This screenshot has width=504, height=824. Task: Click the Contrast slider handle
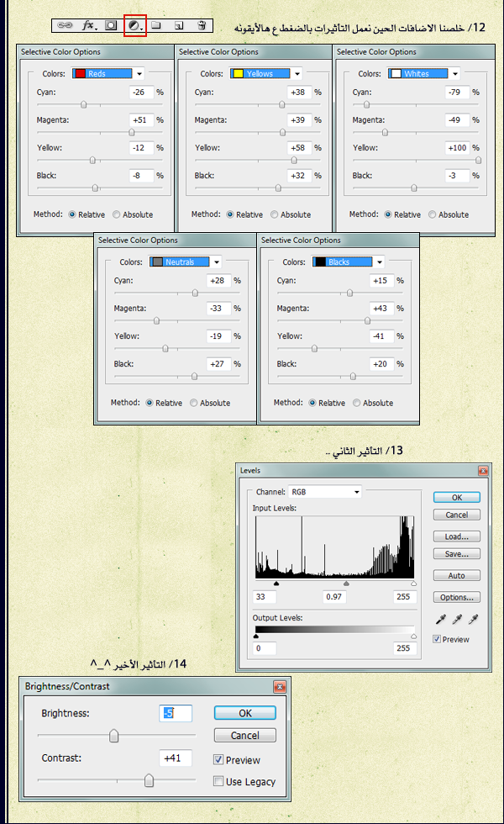pyautogui.click(x=149, y=781)
